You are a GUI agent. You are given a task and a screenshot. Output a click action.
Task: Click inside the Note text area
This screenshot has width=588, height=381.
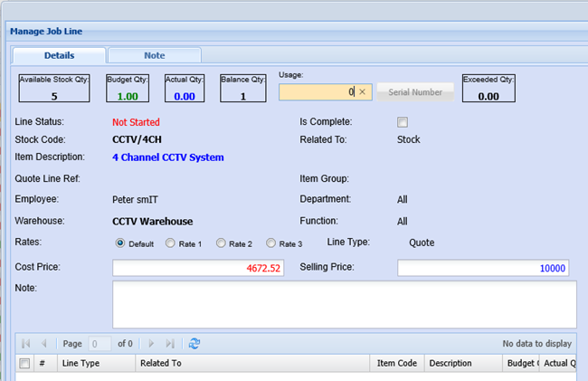(344, 302)
